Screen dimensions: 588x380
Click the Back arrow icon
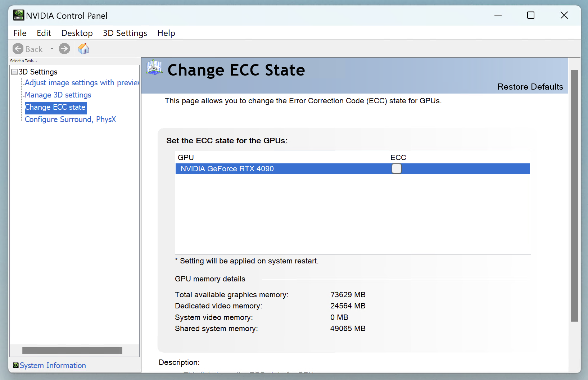(x=18, y=49)
